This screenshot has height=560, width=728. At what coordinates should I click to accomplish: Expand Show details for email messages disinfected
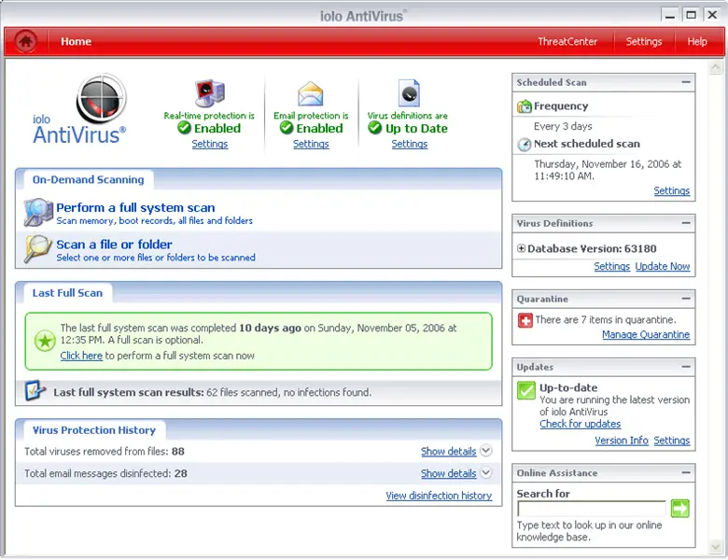(x=483, y=474)
